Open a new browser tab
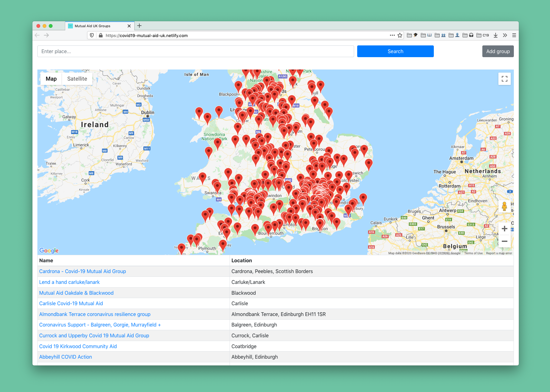The image size is (550, 392). coord(139,26)
